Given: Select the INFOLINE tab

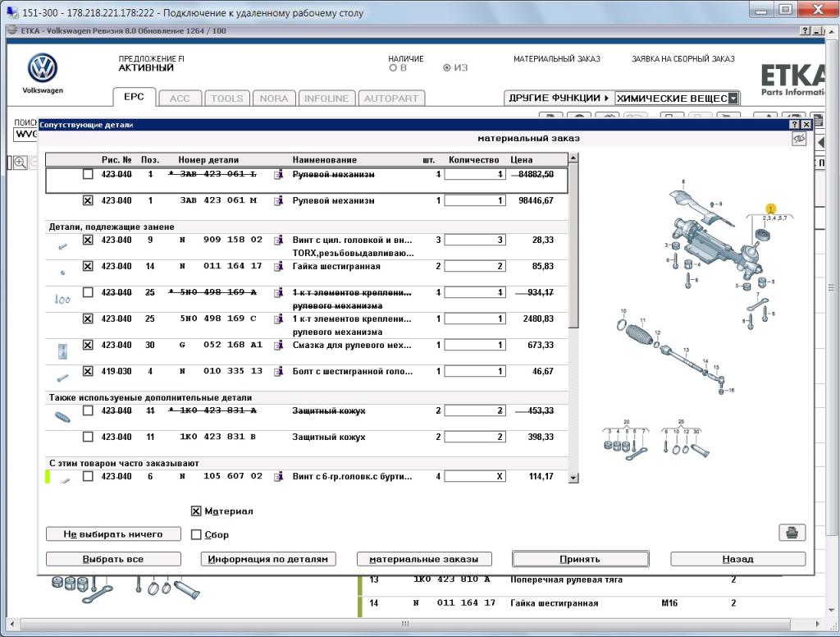Looking at the screenshot, I should [x=326, y=99].
